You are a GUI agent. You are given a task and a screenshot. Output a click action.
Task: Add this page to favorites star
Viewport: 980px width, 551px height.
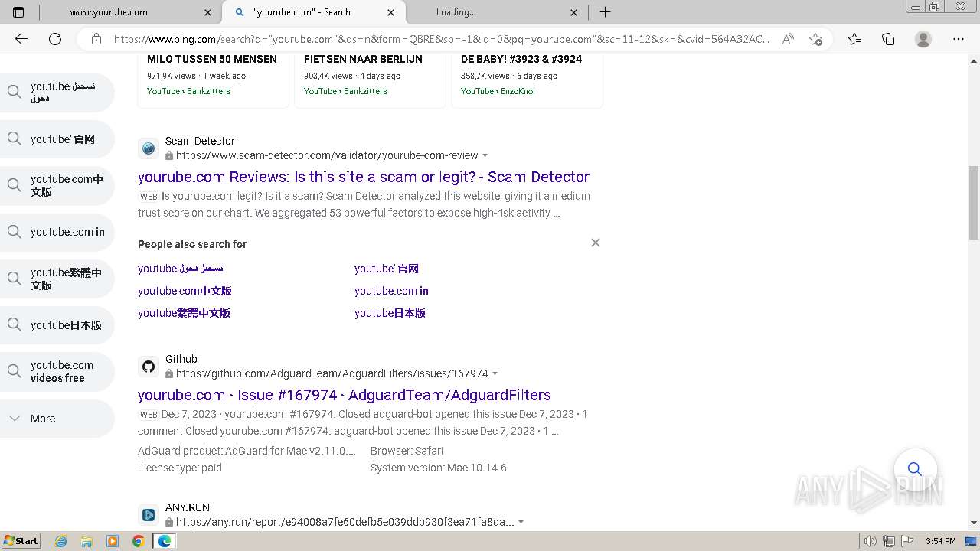(x=815, y=39)
